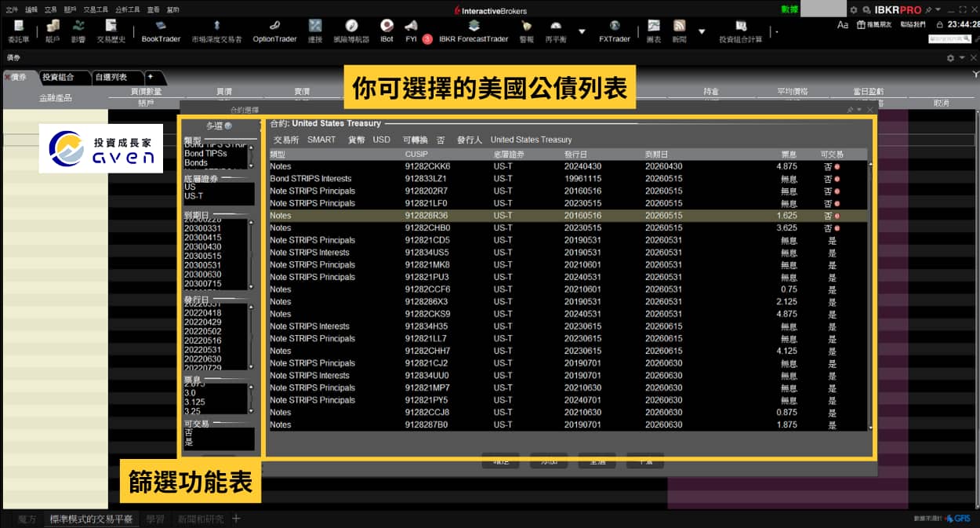Open 幫助 menu

172,10
